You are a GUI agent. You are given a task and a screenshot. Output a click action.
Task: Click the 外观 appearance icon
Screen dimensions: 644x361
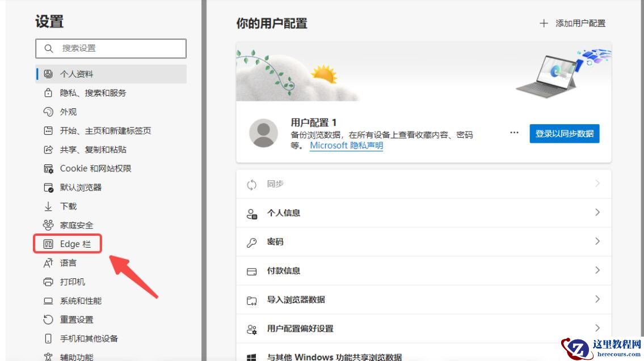(x=49, y=111)
